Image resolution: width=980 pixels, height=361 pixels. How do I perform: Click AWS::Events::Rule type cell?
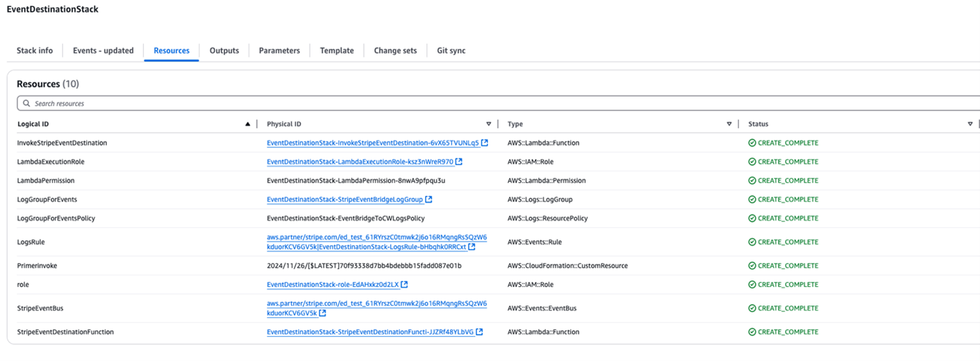(535, 242)
